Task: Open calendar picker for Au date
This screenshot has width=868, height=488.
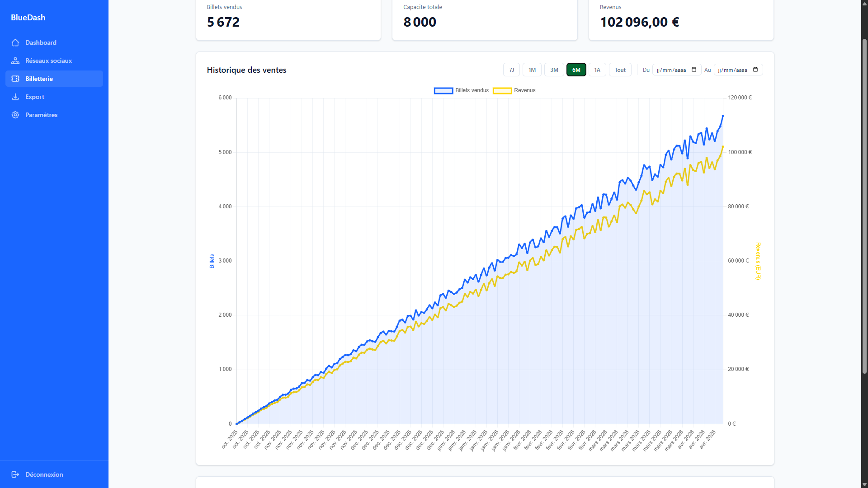Action: tap(755, 70)
